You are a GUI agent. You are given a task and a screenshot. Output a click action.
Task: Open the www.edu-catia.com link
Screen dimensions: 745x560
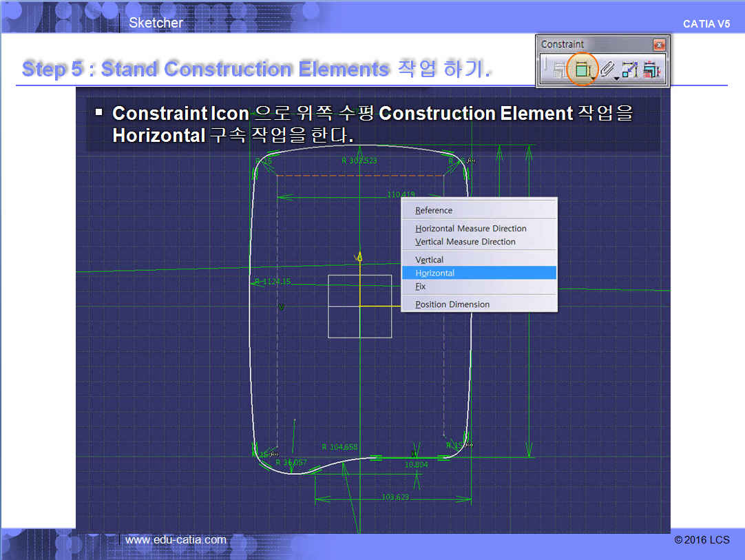(x=176, y=540)
